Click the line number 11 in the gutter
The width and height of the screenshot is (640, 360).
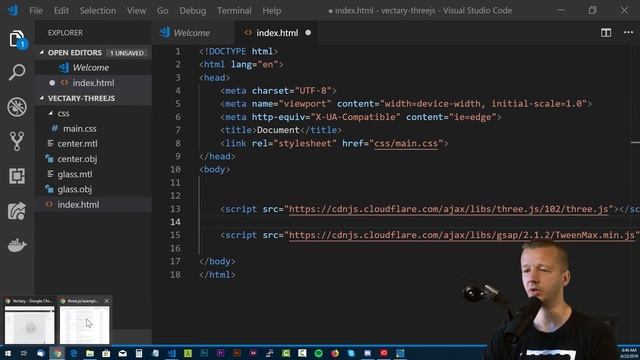pyautogui.click(x=176, y=182)
